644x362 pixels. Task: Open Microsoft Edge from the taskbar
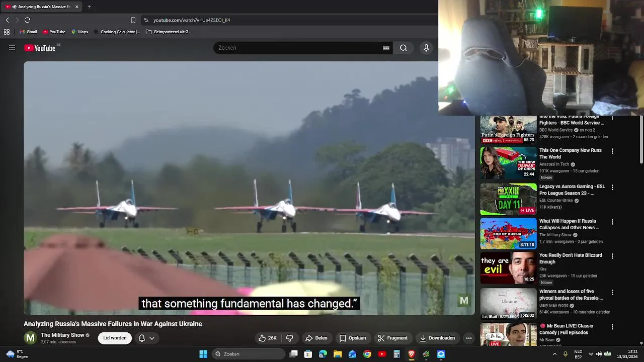[323, 354]
